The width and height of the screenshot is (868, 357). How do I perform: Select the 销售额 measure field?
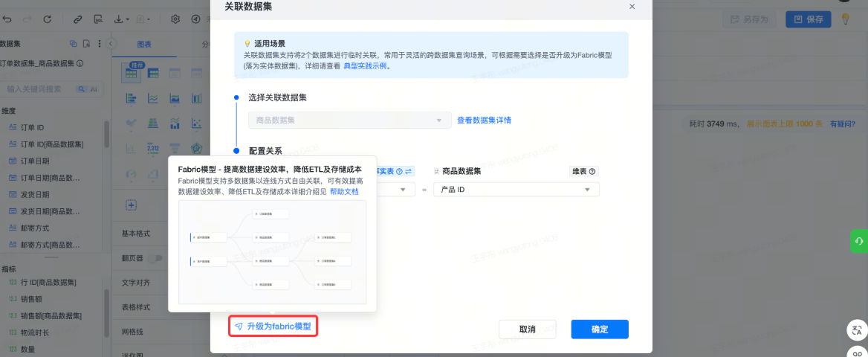31,299
